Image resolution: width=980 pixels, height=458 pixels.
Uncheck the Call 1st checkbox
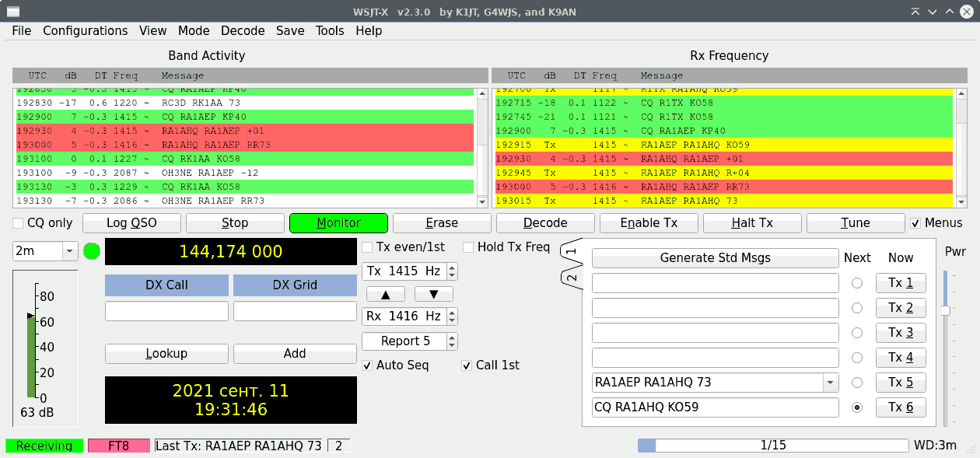467,365
